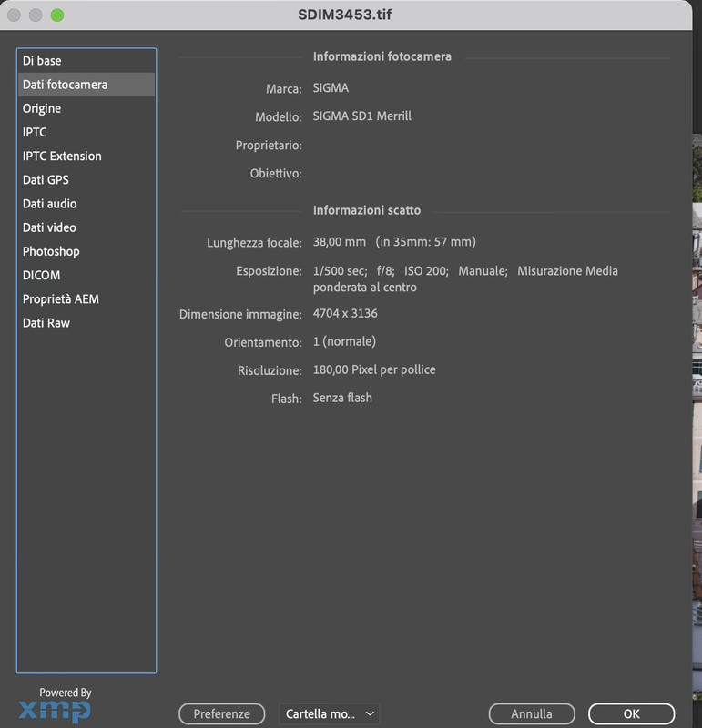Click the image size 4704 x 3136
Viewport: 702px width, 728px height.
coord(345,313)
